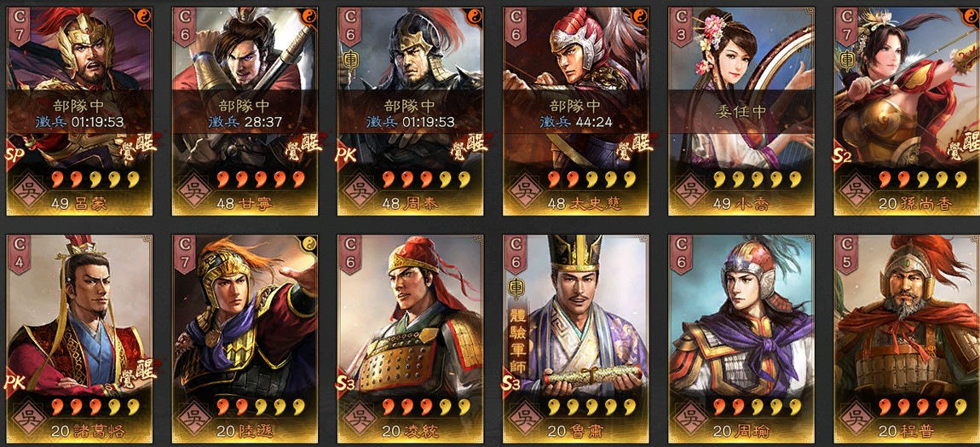Click the S2 season badge on 孫尚香
Image resolution: width=980 pixels, height=447 pixels.
842,155
